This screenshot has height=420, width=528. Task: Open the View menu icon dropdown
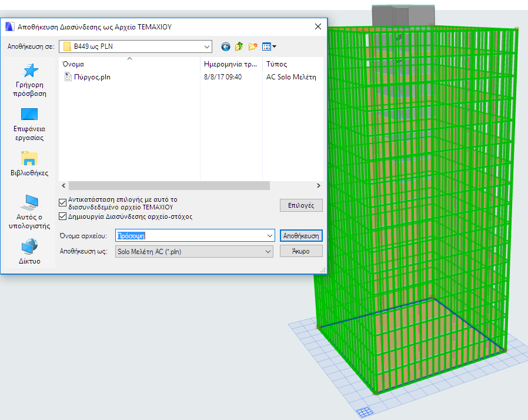coord(269,46)
